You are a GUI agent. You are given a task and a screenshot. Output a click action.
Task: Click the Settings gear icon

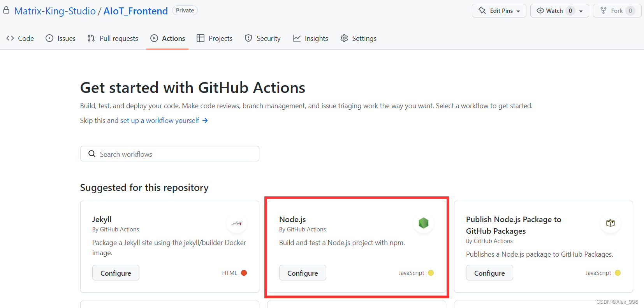[x=344, y=38]
